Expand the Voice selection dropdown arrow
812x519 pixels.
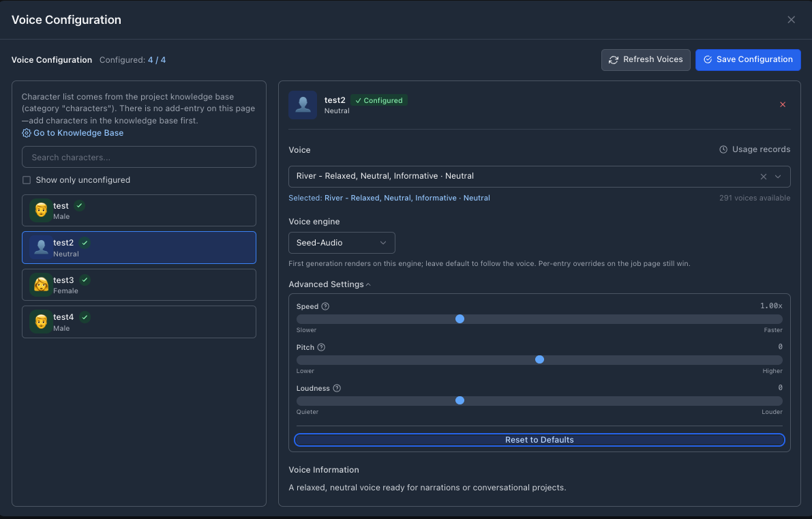[778, 177]
